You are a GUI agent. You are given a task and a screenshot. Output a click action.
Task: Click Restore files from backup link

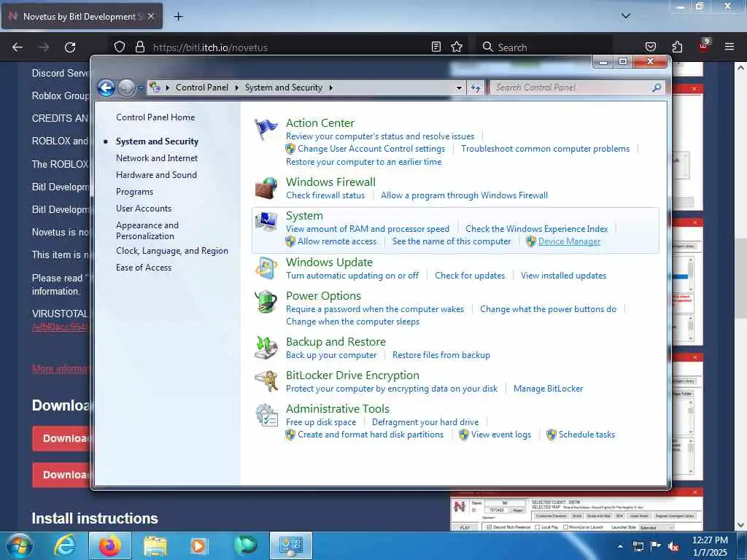[441, 355]
